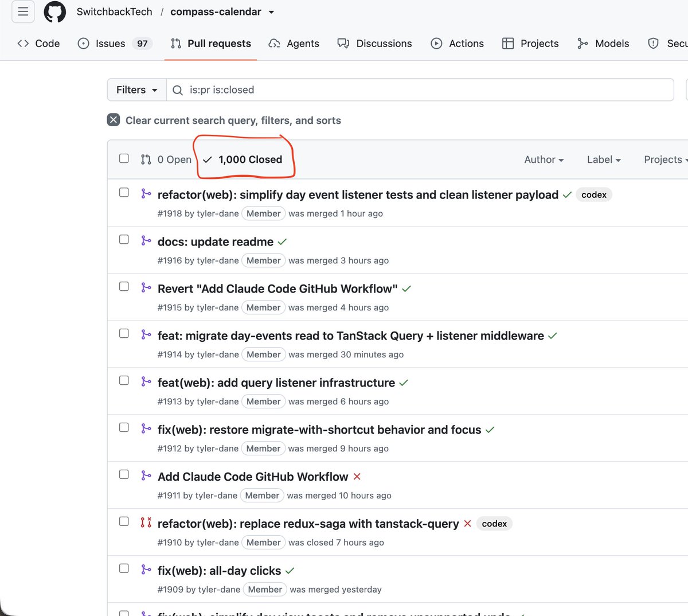View passing checks on docs: update readme

[x=282, y=242]
